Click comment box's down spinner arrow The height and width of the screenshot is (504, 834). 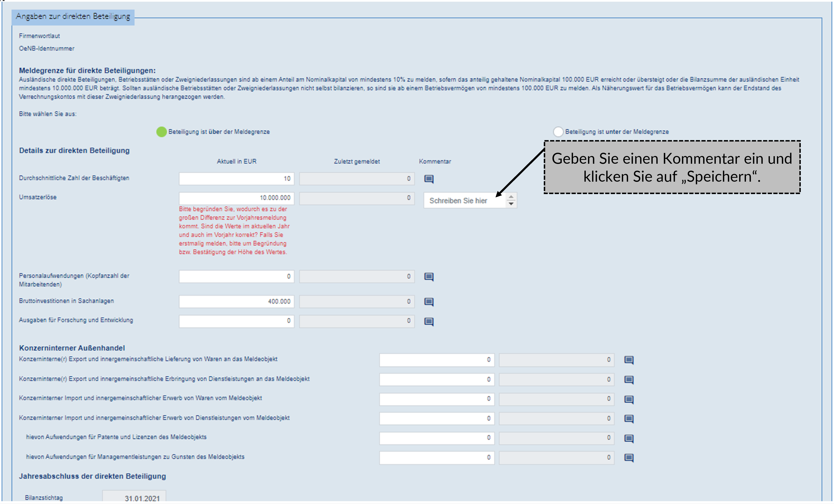[x=511, y=204]
